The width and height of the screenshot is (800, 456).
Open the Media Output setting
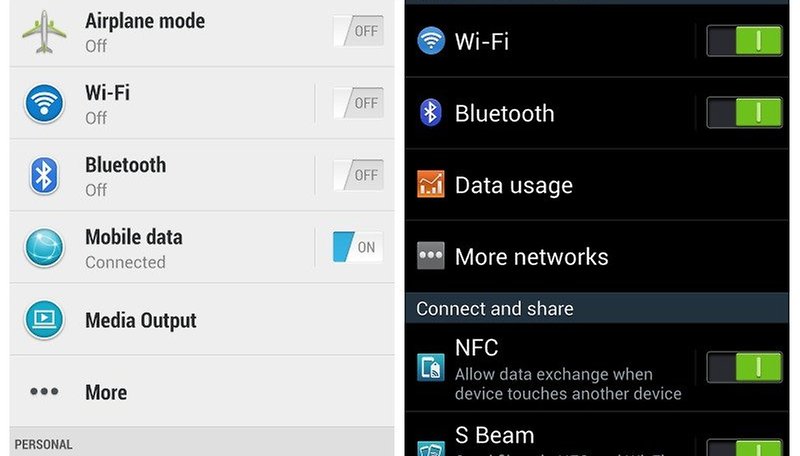[202, 320]
